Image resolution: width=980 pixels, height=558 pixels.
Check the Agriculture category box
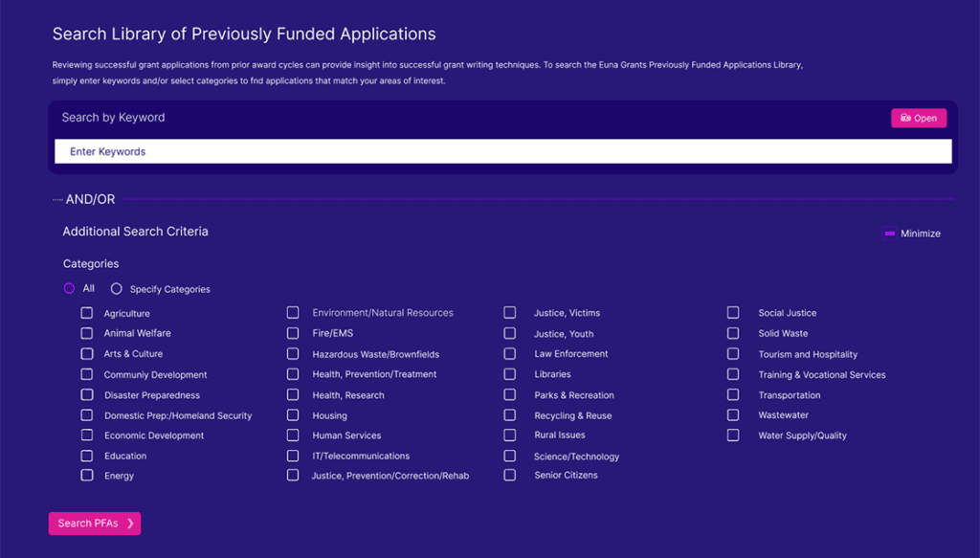[87, 313]
